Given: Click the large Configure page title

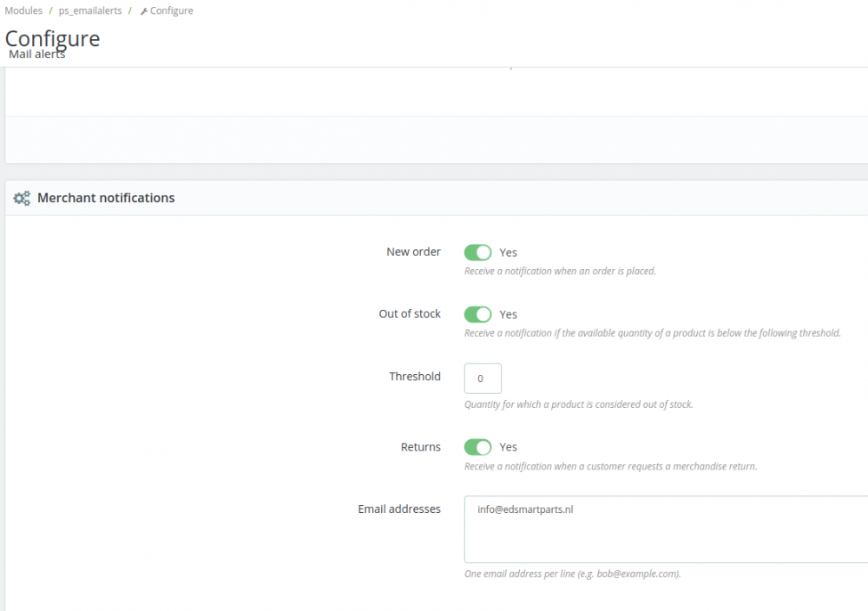Looking at the screenshot, I should point(53,38).
